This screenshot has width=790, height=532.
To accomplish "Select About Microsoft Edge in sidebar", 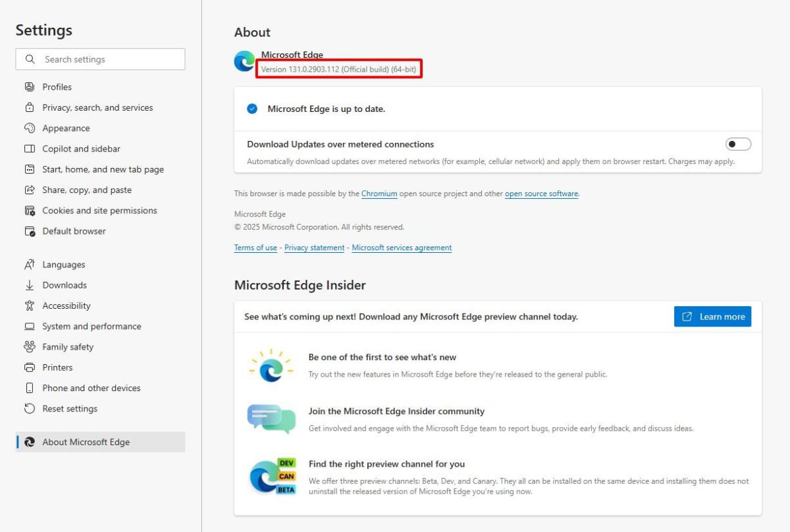I will coord(101,442).
